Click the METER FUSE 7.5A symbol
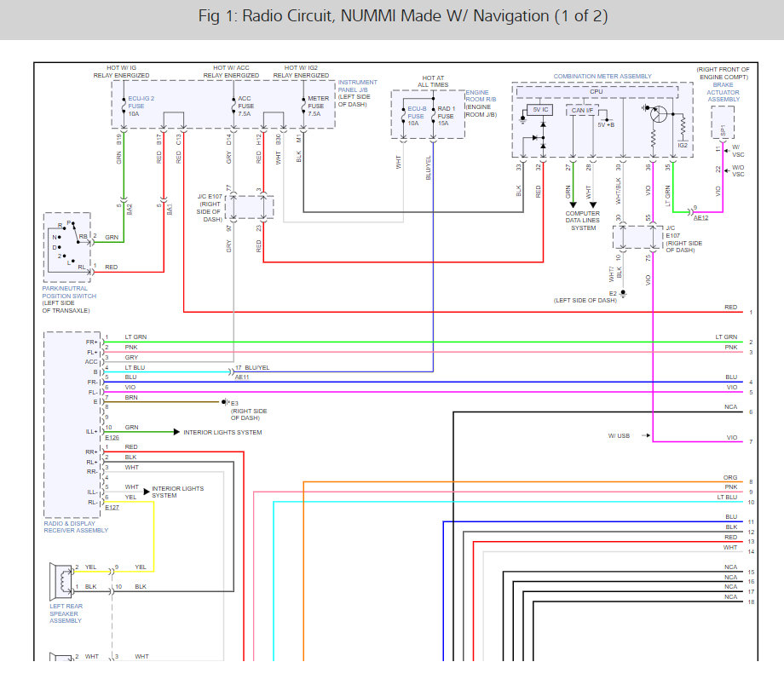The image size is (784, 685). click(x=303, y=106)
